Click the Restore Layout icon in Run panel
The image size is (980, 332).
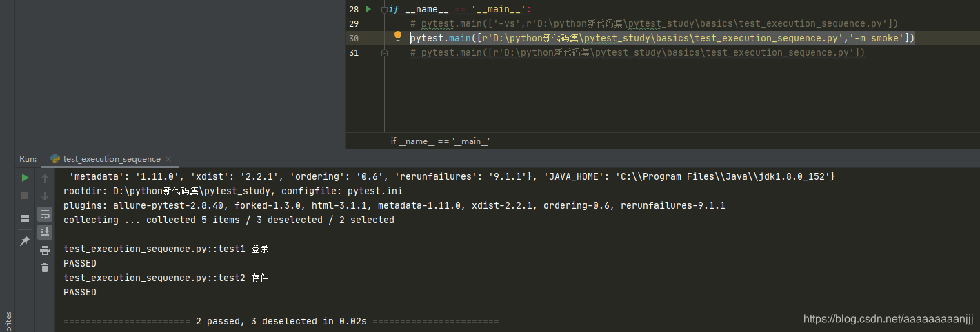click(x=25, y=218)
